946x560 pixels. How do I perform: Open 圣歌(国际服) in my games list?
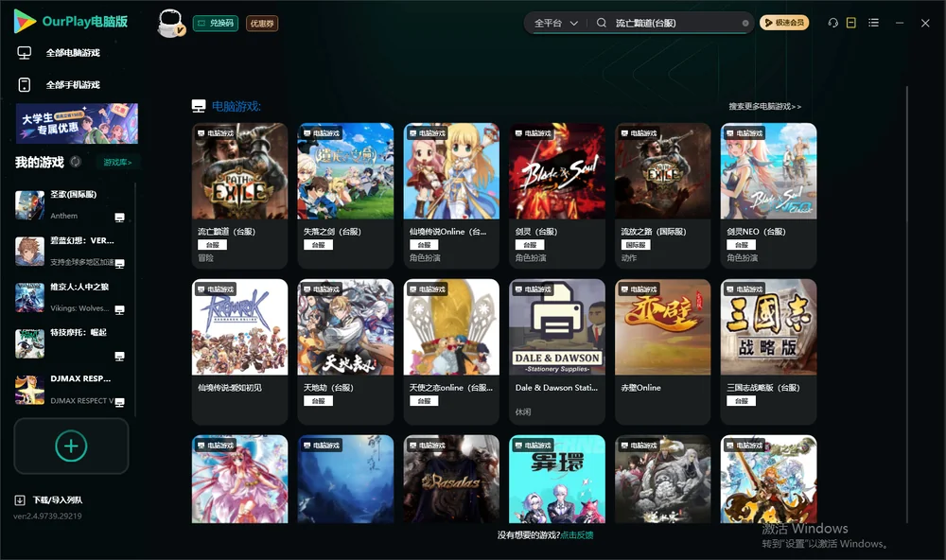(71, 205)
